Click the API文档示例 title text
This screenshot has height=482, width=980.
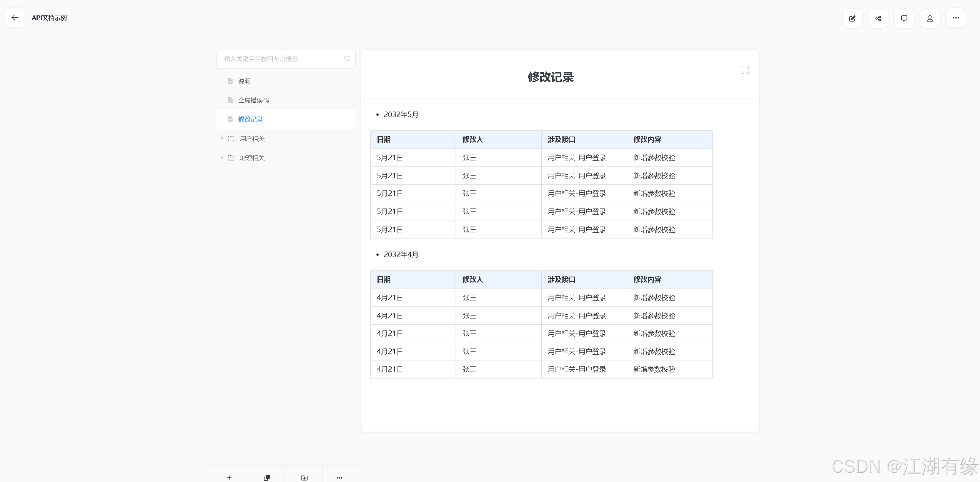pos(49,18)
